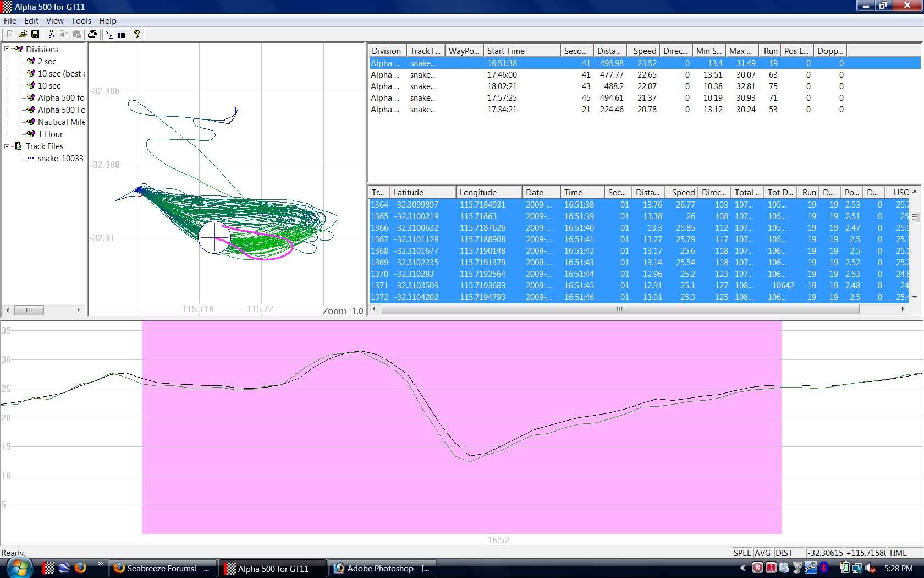The image size is (924, 578).
Task: Show hidden system tray icons arrow
Action: click(x=743, y=568)
